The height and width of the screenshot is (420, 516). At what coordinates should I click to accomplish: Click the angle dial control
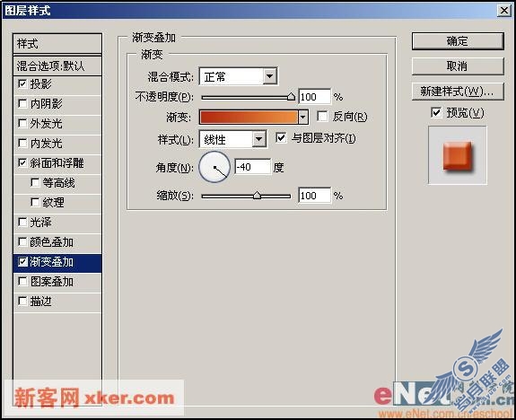click(x=214, y=167)
